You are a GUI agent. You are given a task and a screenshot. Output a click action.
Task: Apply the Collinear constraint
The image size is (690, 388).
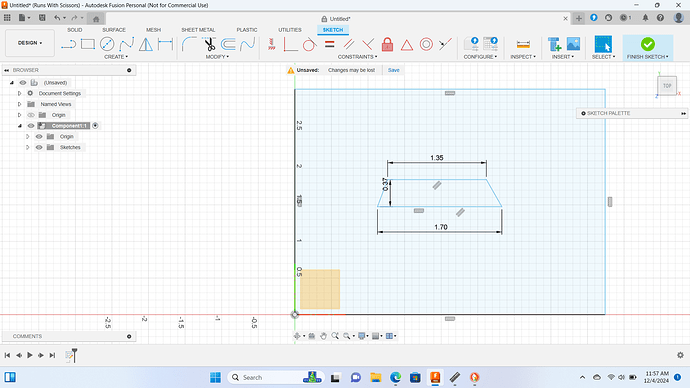445,44
